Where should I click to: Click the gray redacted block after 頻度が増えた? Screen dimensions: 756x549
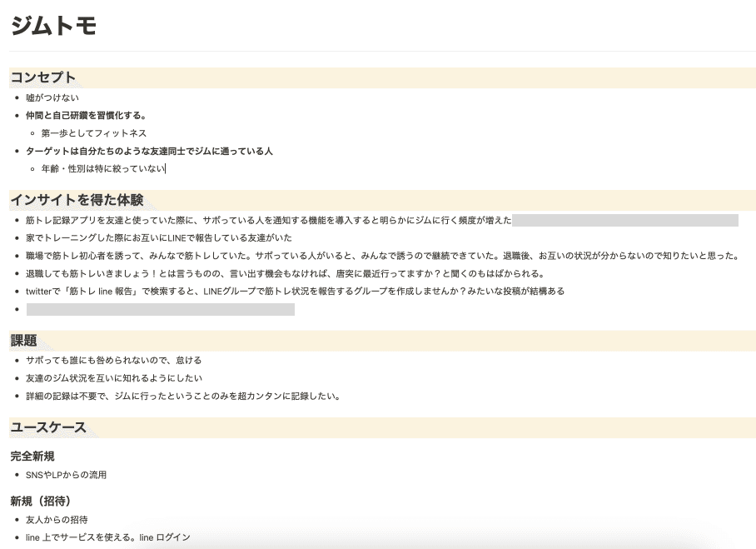[x=625, y=221]
